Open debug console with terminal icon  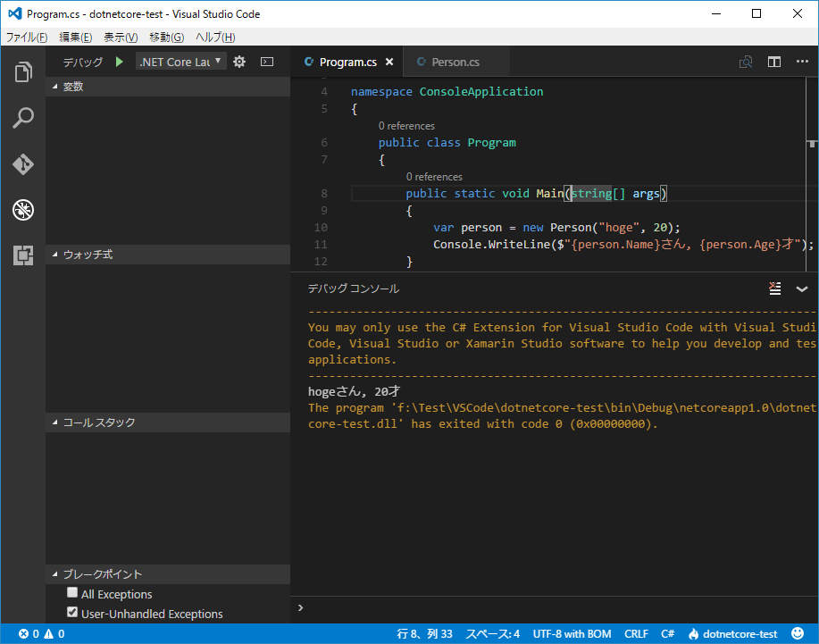267,62
